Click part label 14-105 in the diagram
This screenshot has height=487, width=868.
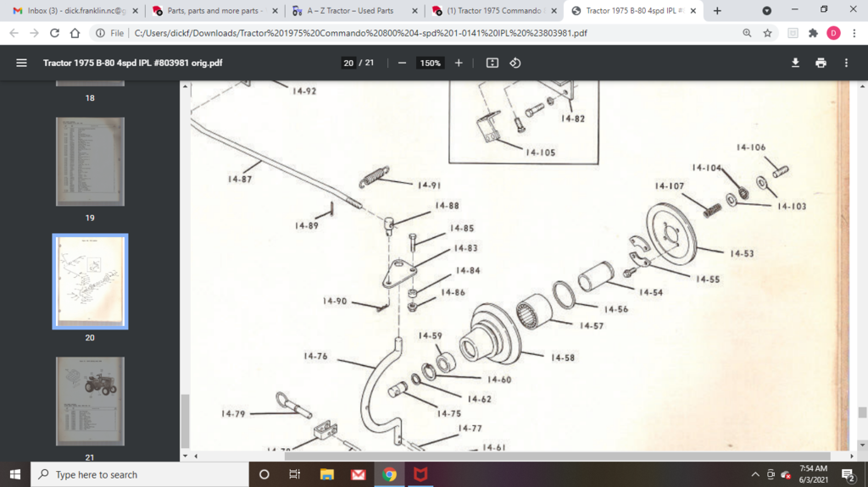(540, 152)
